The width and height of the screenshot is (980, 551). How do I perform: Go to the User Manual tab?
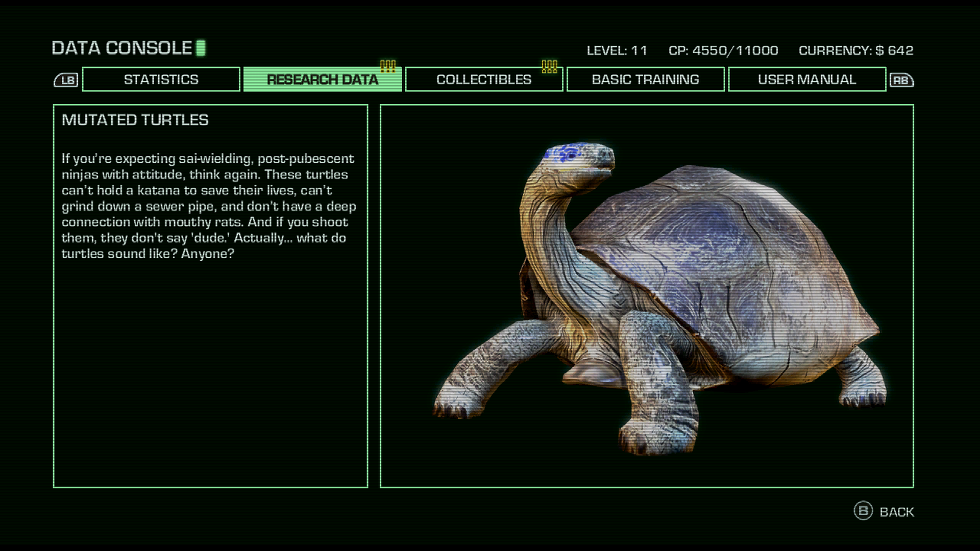coord(806,80)
